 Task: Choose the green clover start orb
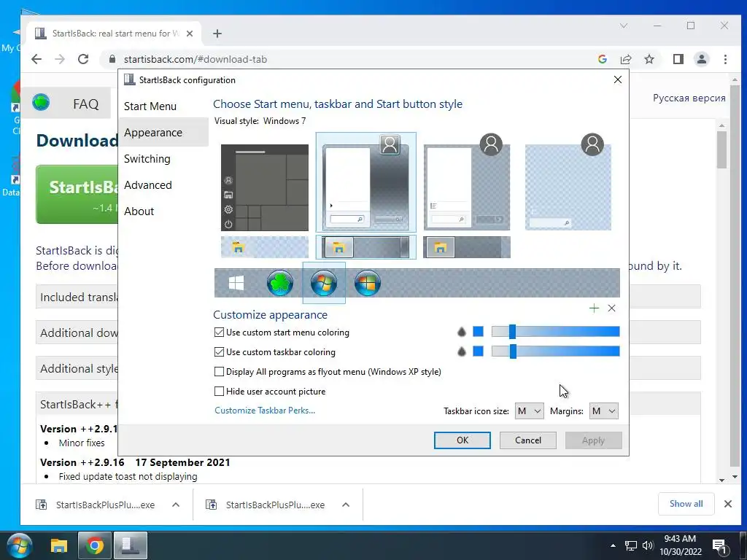click(279, 284)
